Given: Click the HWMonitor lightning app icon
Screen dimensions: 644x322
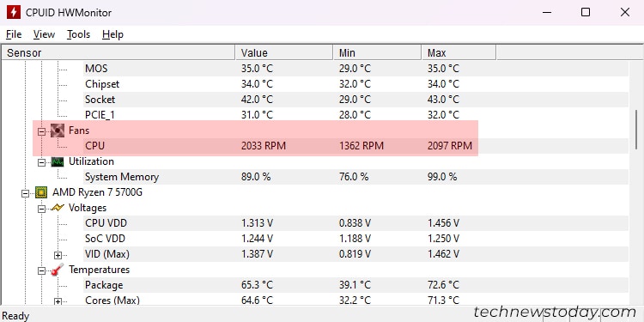Looking at the screenshot, I should tap(13, 12).
